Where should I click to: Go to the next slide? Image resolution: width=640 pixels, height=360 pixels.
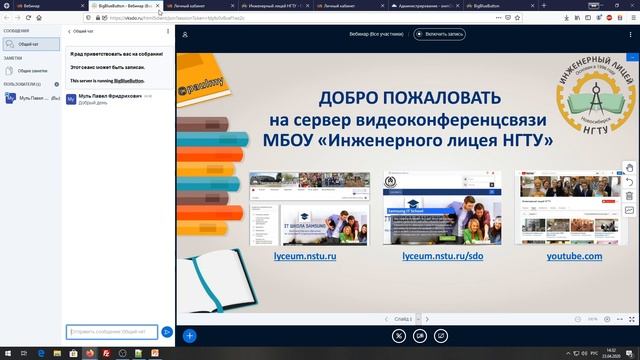[x=427, y=319]
